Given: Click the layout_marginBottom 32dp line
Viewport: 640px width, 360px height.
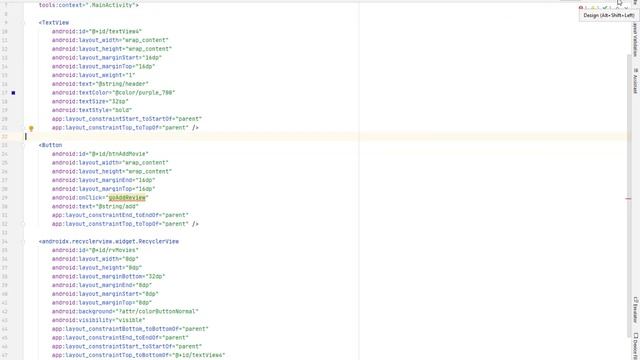Looking at the screenshot, I should coord(109,277).
